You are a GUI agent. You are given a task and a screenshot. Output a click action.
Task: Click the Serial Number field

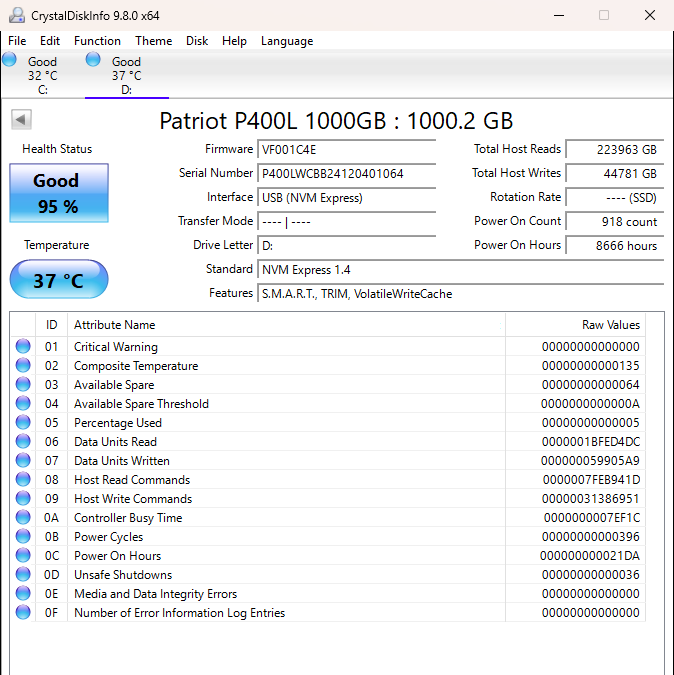tap(346, 173)
